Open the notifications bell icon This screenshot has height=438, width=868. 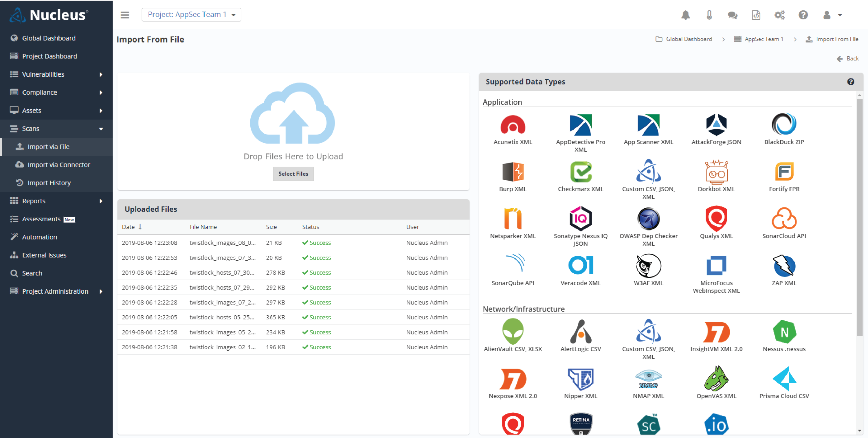pos(685,15)
